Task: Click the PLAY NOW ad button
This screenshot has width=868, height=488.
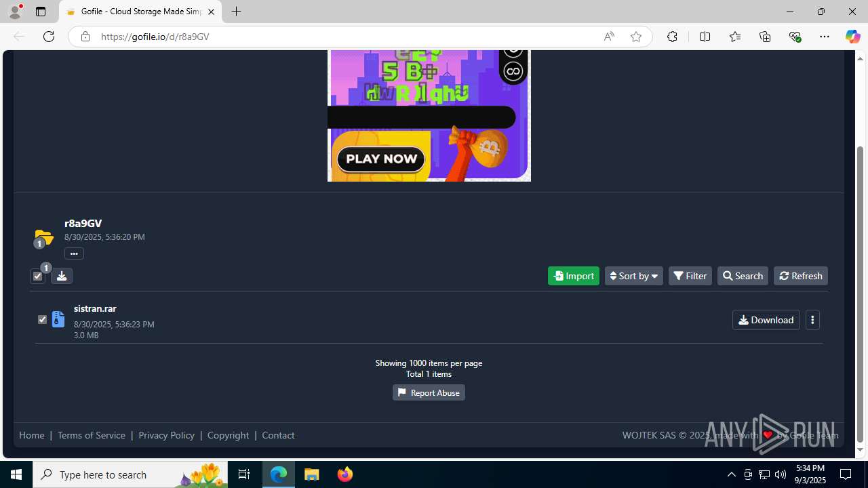Action: pos(381,159)
